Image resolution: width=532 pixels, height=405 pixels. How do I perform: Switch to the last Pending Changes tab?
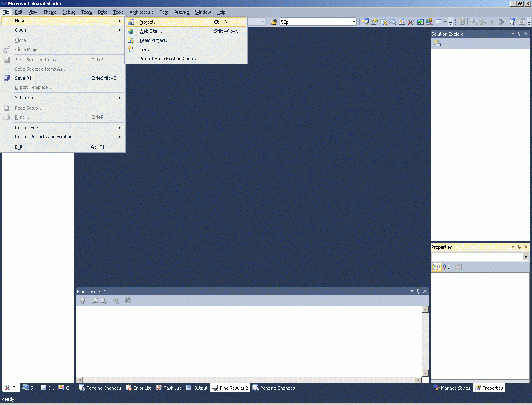[273, 388]
